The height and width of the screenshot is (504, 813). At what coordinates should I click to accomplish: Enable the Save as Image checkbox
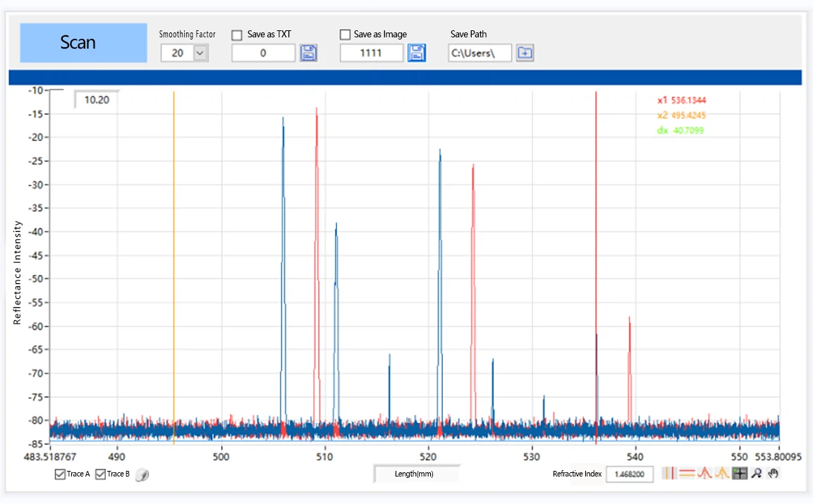point(345,34)
